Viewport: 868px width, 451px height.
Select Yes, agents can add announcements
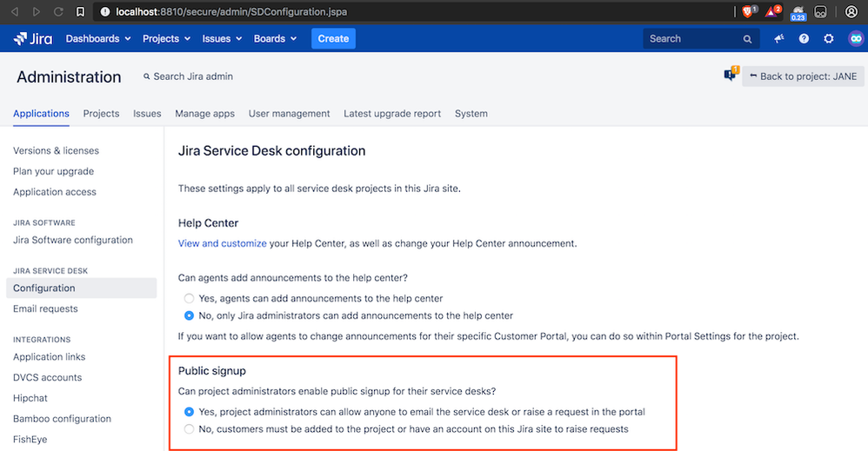(189, 298)
